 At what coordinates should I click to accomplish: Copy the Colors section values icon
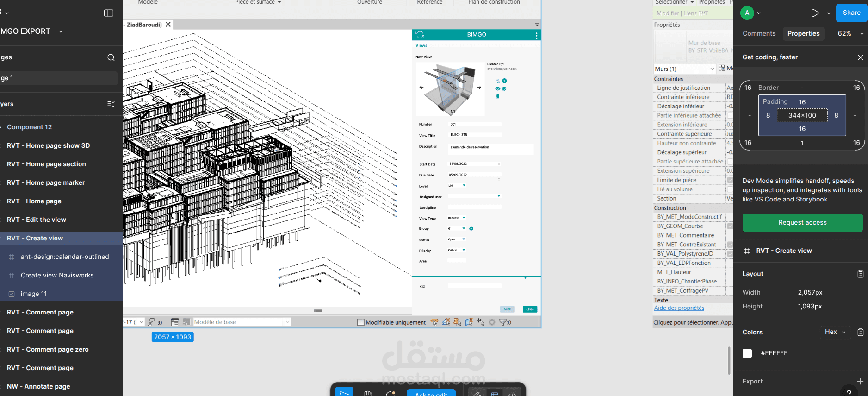(x=860, y=333)
